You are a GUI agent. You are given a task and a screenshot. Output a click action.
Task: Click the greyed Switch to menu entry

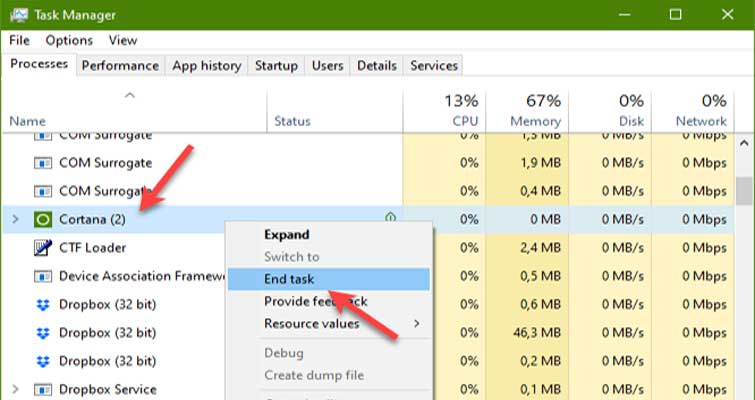tap(329, 257)
